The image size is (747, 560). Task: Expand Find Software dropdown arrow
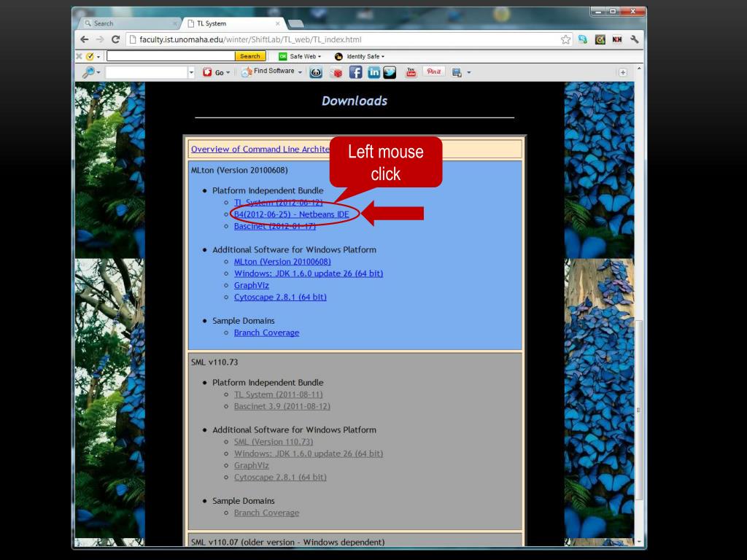(x=300, y=72)
